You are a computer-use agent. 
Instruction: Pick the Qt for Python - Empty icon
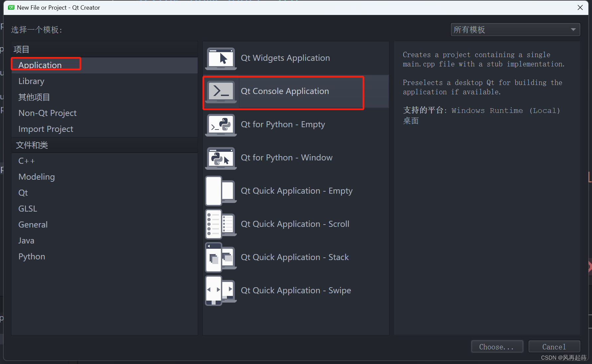tap(221, 125)
